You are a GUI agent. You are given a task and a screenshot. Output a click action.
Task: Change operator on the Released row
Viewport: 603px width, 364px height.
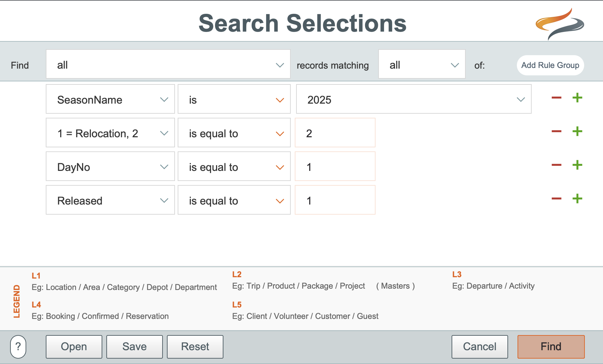coord(234,200)
